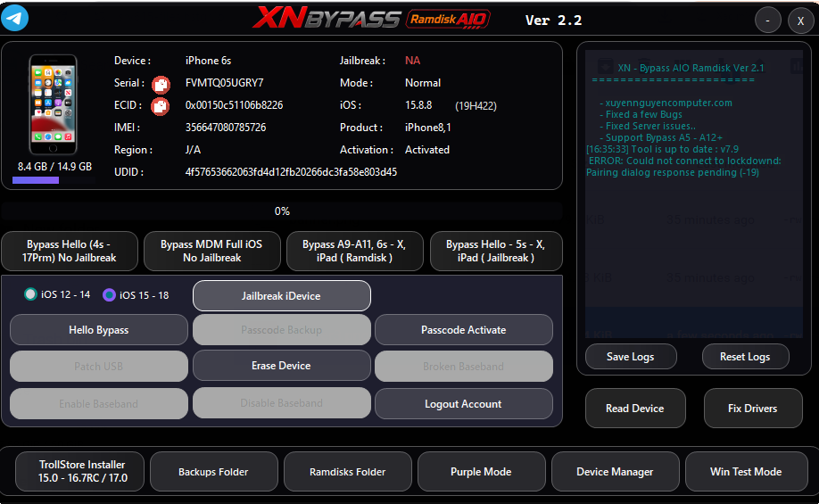Click the Patch USB button
819x504 pixels.
[x=99, y=366]
